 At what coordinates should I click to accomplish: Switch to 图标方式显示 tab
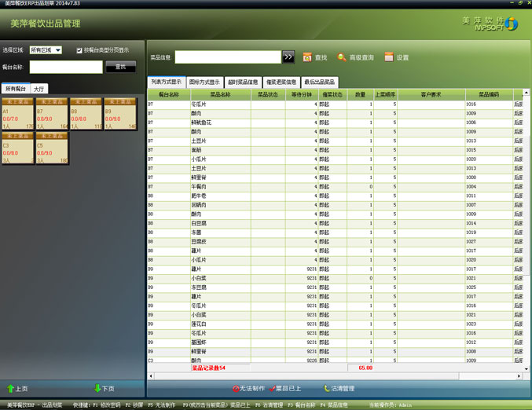point(204,82)
